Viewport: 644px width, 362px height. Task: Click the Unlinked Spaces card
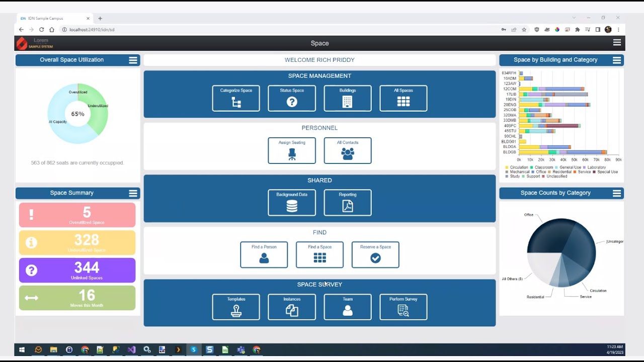pos(77,270)
